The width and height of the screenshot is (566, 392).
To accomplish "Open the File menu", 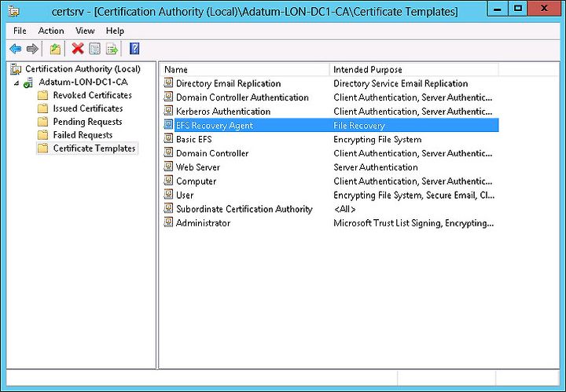I will tap(20, 31).
